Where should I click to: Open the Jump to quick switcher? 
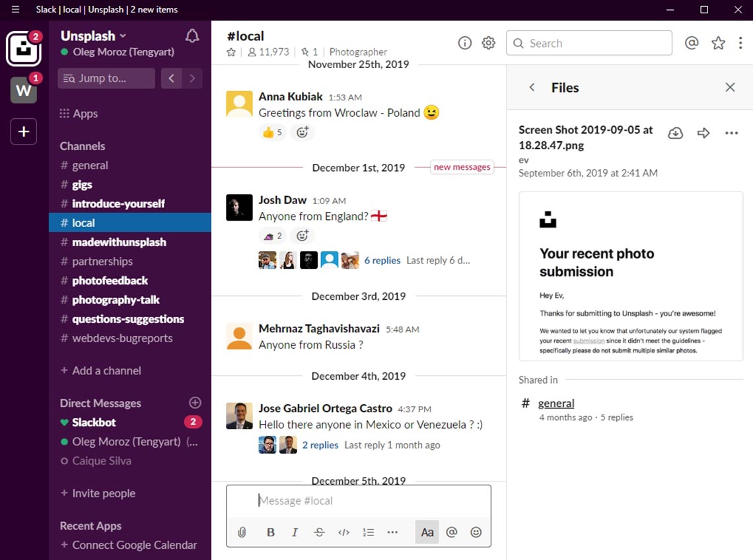[106, 78]
